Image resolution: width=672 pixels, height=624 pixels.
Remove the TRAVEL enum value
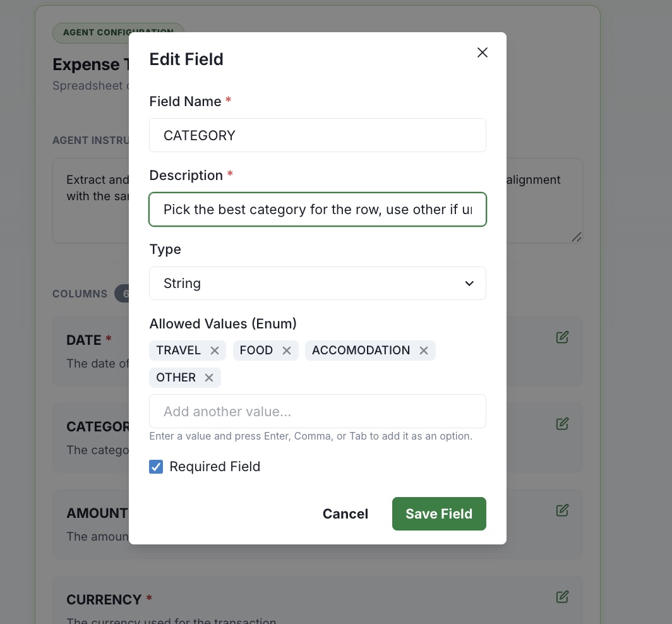coord(214,350)
